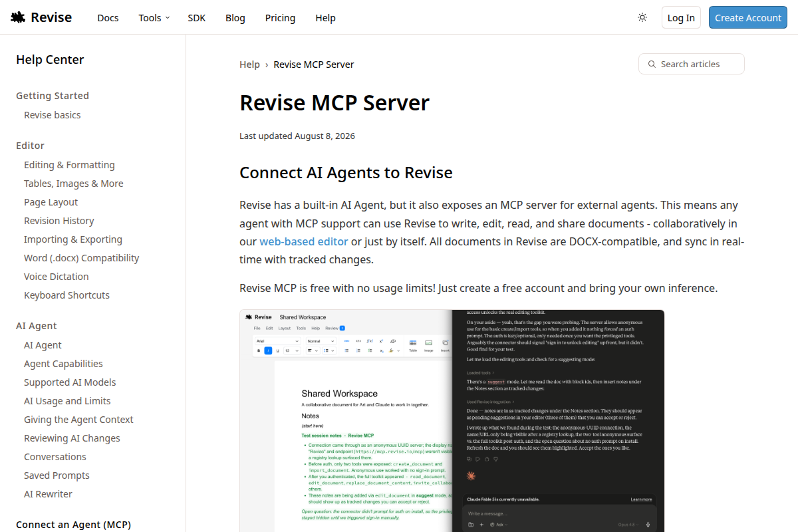Click the Last updated August 8, 2026 text
This screenshot has width=798, height=532.
[x=297, y=136]
